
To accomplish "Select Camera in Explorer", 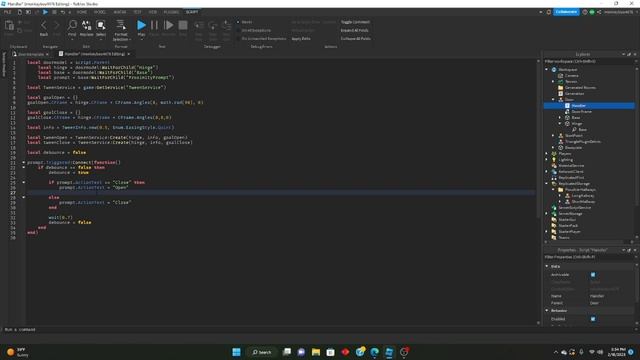I will click(571, 76).
